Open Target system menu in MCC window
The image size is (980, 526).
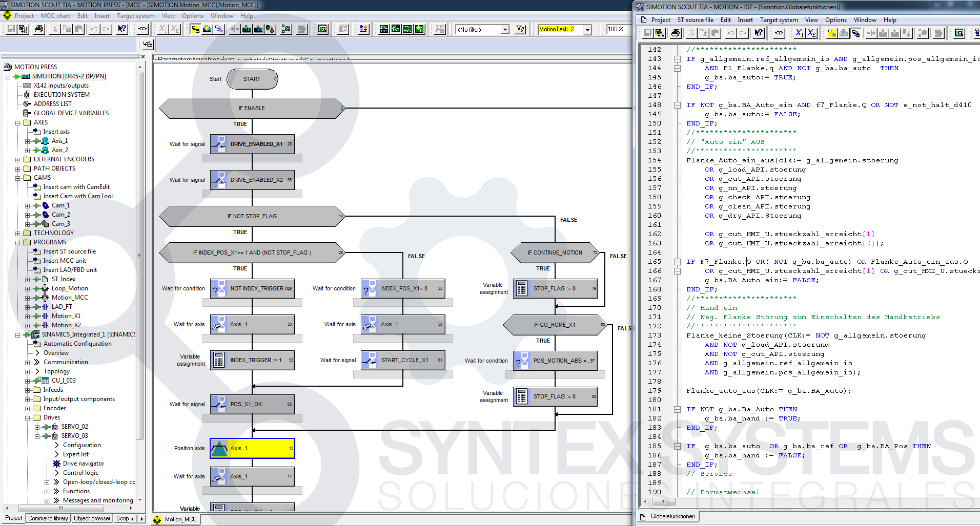tap(136, 16)
